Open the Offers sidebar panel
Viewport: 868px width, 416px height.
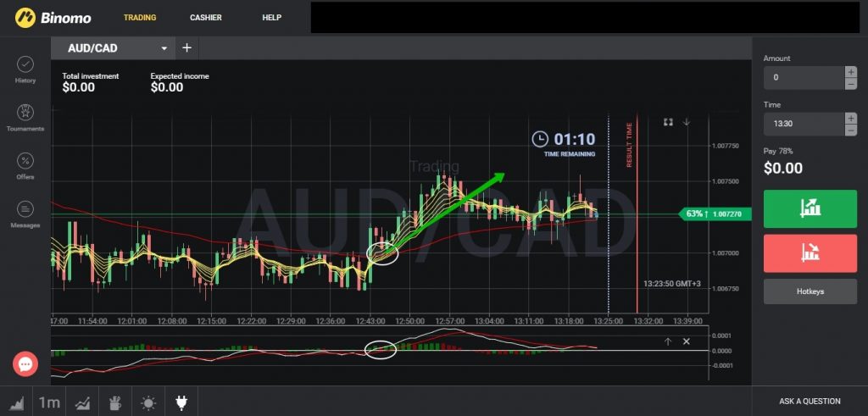click(x=25, y=166)
